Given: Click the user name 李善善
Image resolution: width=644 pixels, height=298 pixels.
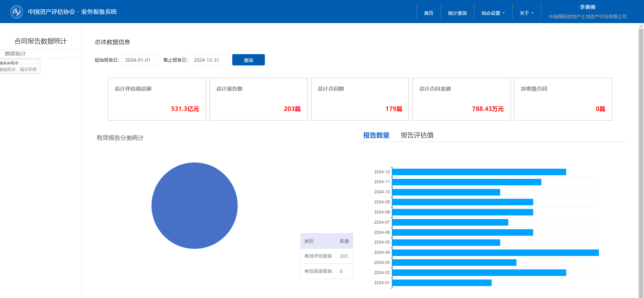Looking at the screenshot, I should [587, 7].
